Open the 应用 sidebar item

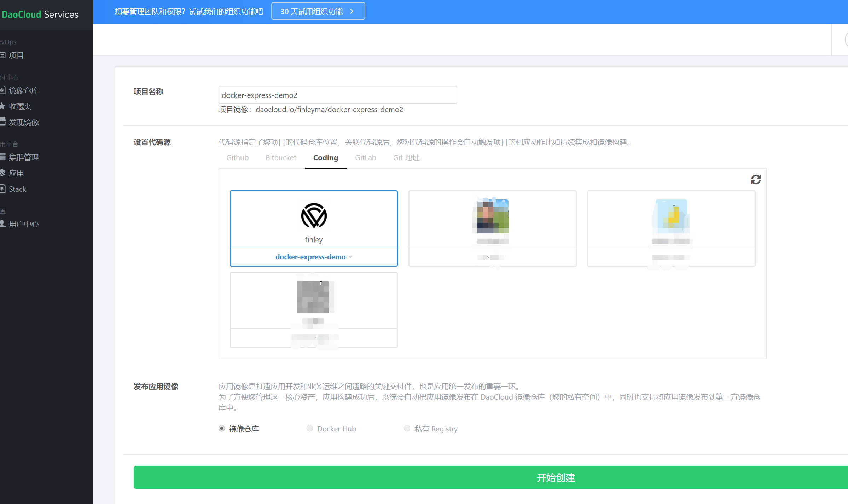16,173
